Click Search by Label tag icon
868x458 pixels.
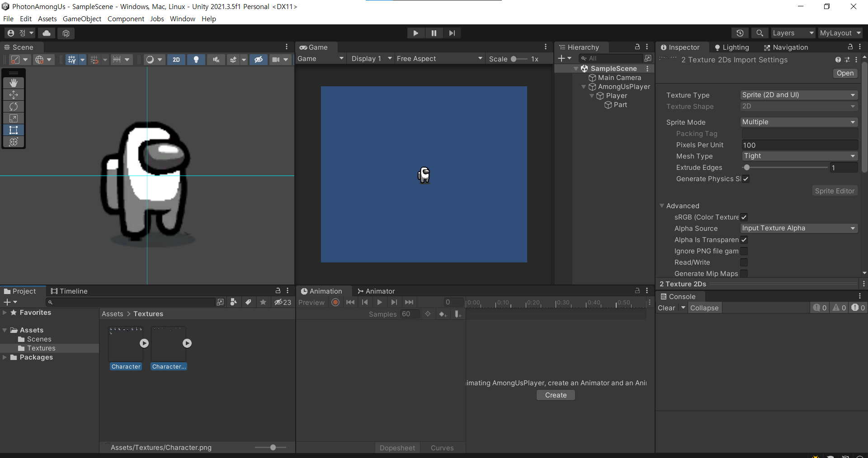click(x=248, y=302)
